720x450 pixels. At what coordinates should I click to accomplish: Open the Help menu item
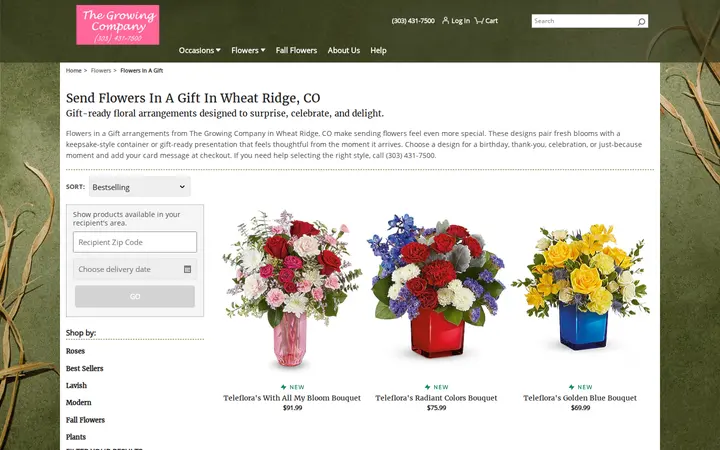pos(378,51)
